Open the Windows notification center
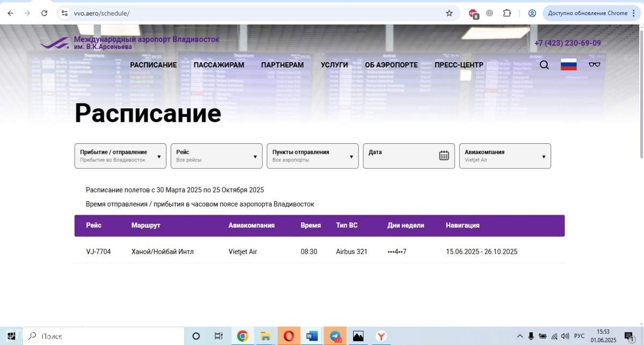Viewport: 644px width, 345px height. pyautogui.click(x=628, y=336)
